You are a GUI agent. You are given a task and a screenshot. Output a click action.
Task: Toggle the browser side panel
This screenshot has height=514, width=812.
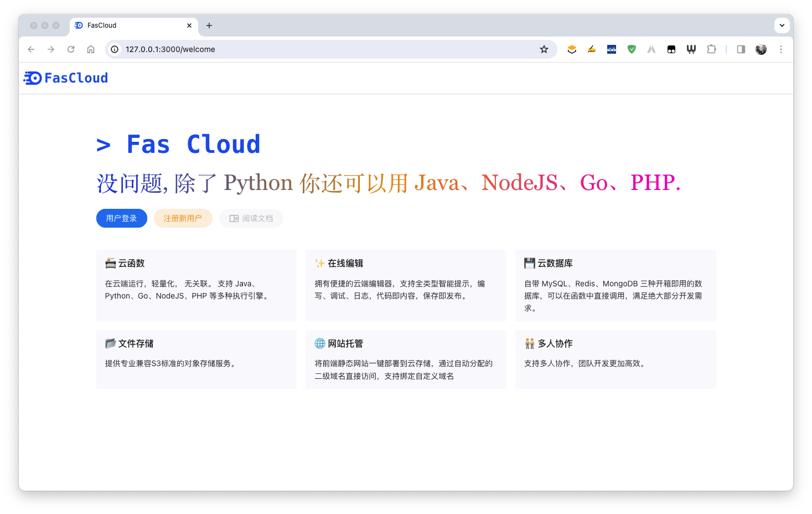pos(741,49)
